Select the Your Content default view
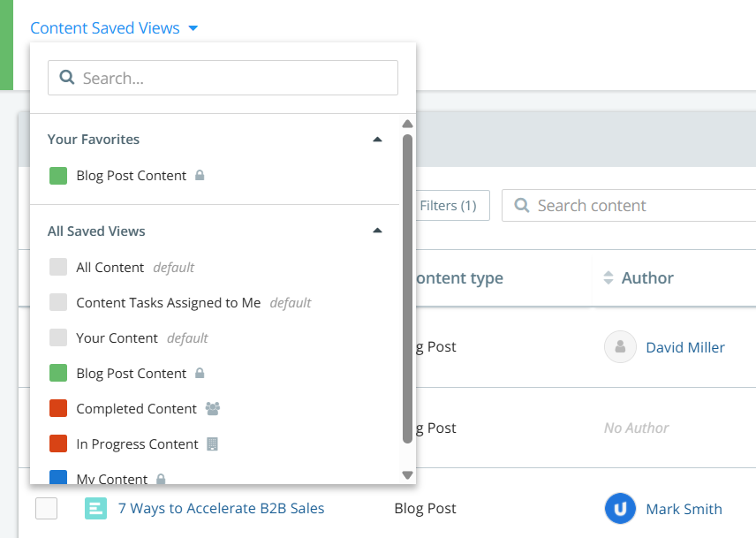Image resolution: width=756 pixels, height=538 pixels. point(117,338)
